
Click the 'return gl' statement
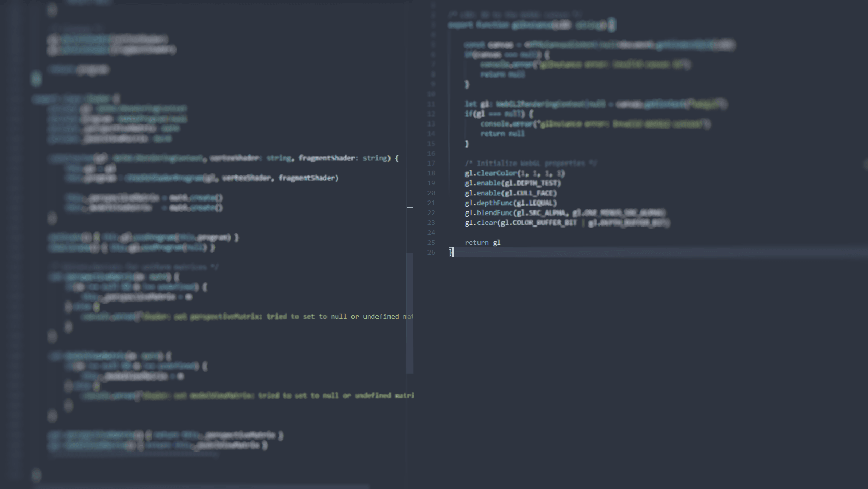pos(483,243)
